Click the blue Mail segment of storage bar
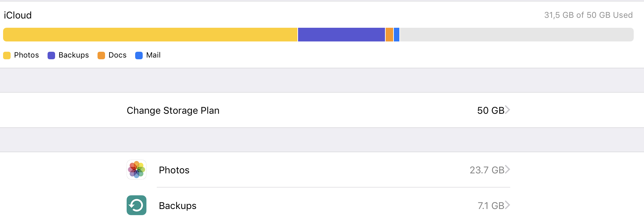Screen dimensions: 644x222 [x=397, y=35]
